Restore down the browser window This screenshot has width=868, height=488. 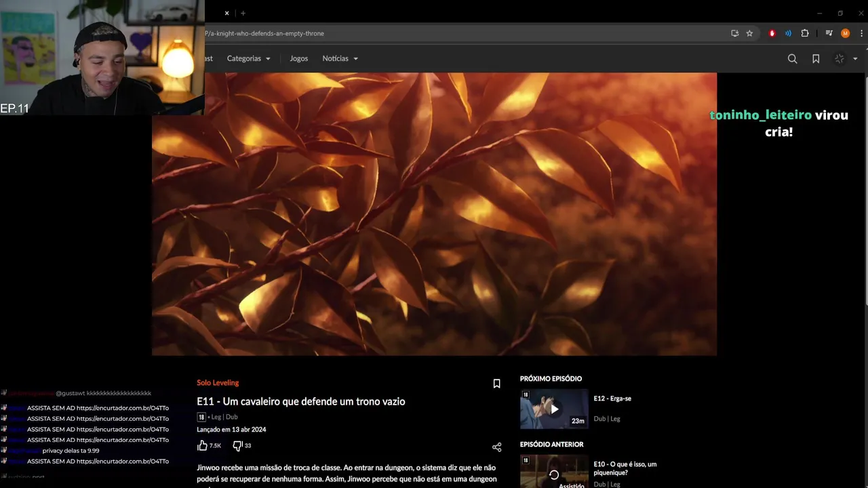[840, 13]
